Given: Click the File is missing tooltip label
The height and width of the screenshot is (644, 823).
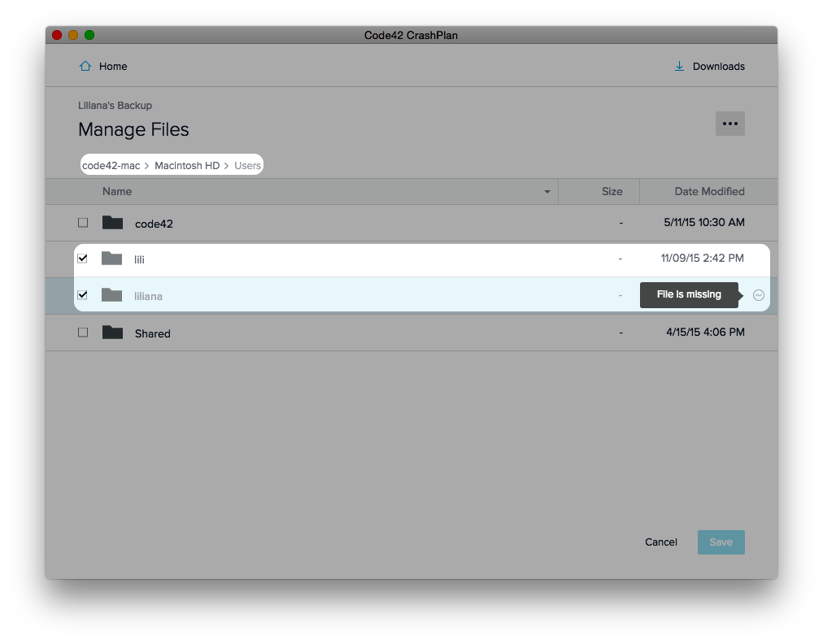Looking at the screenshot, I should (x=688, y=294).
